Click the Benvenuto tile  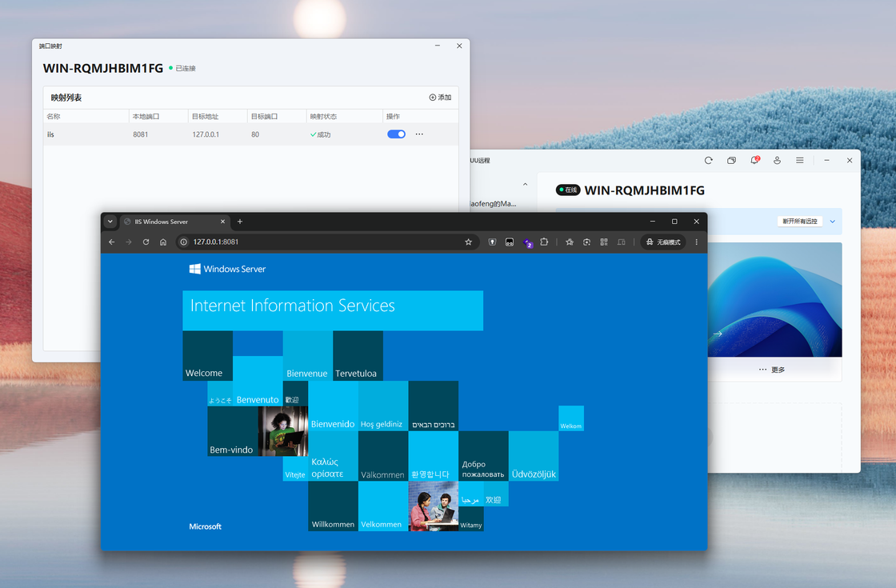click(x=258, y=381)
